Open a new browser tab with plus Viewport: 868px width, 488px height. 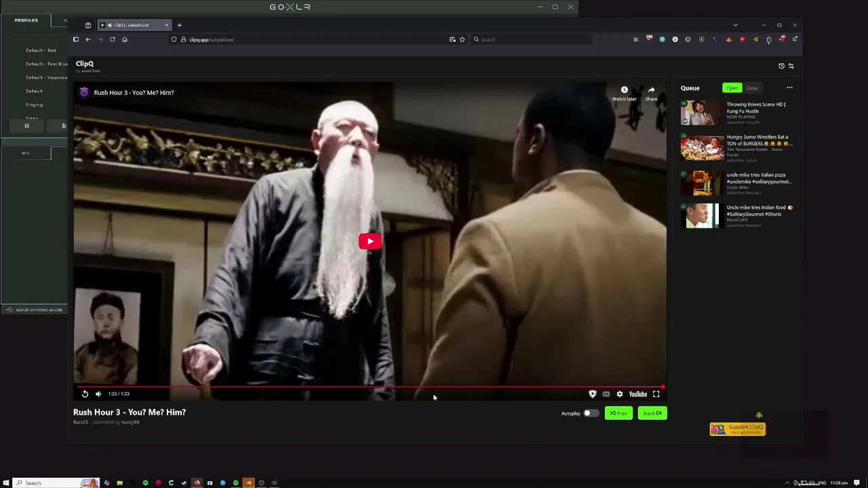pos(179,25)
